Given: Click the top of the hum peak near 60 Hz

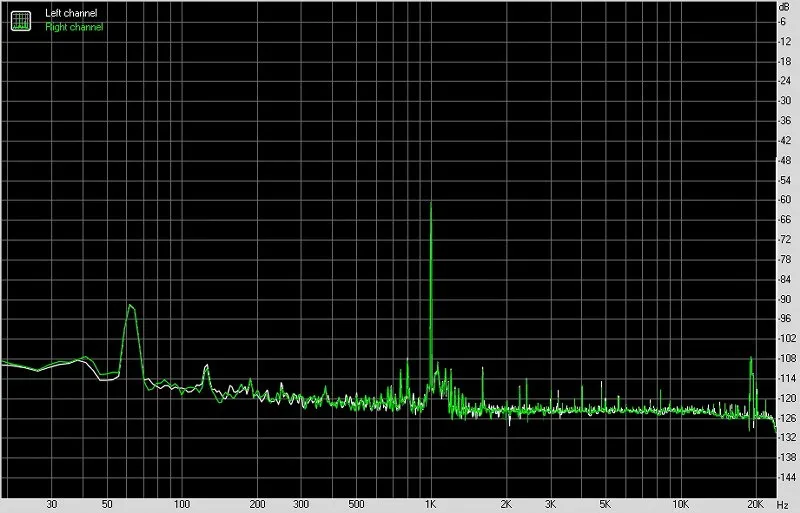Looking at the screenshot, I should point(130,306).
